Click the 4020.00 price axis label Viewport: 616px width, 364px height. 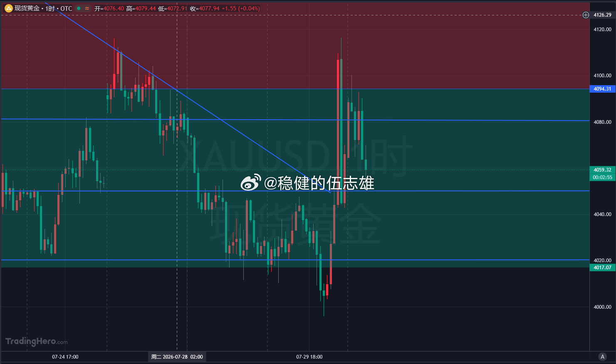(x=602, y=261)
